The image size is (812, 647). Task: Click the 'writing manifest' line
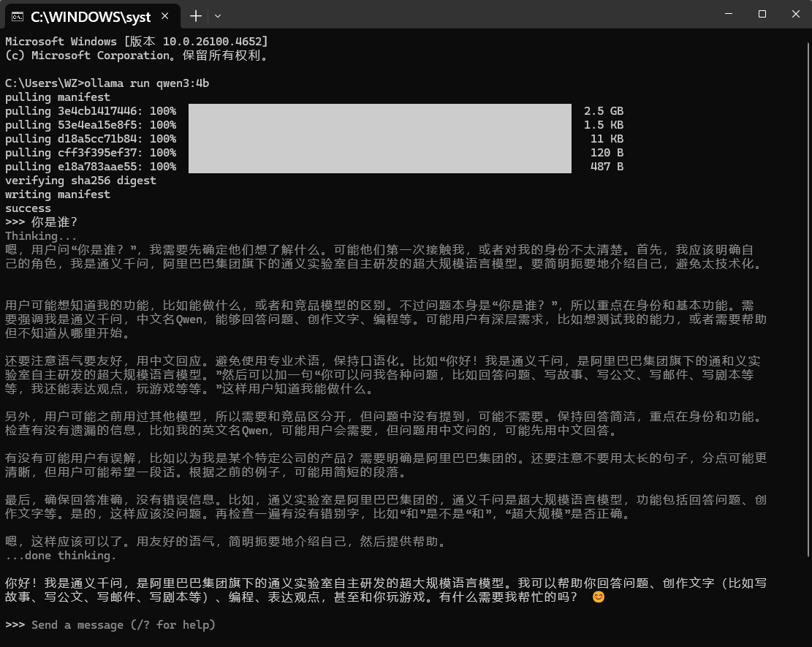[58, 194]
